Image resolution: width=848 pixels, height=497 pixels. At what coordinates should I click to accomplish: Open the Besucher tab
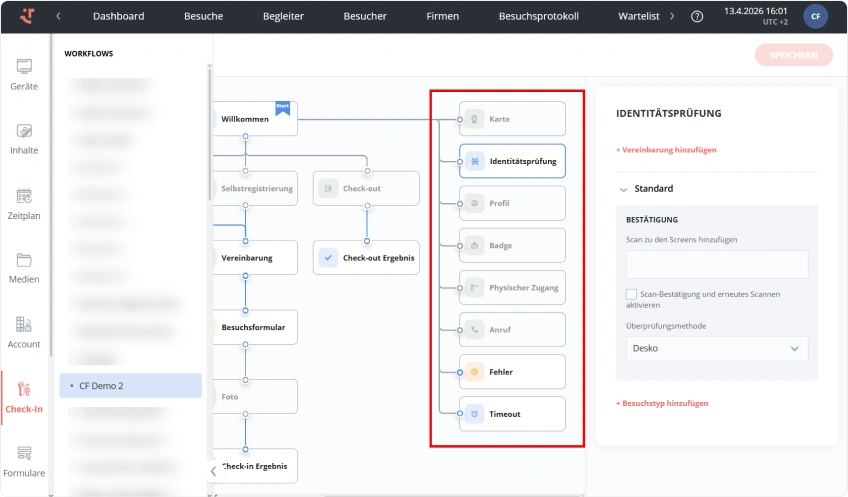tap(365, 16)
